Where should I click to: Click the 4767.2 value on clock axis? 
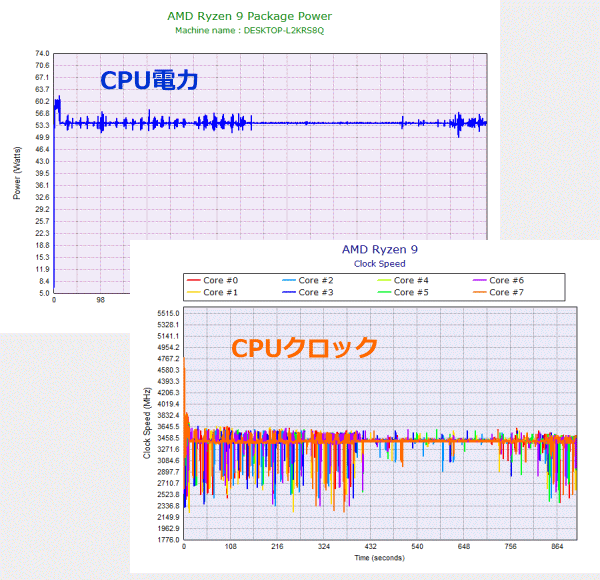click(x=168, y=359)
